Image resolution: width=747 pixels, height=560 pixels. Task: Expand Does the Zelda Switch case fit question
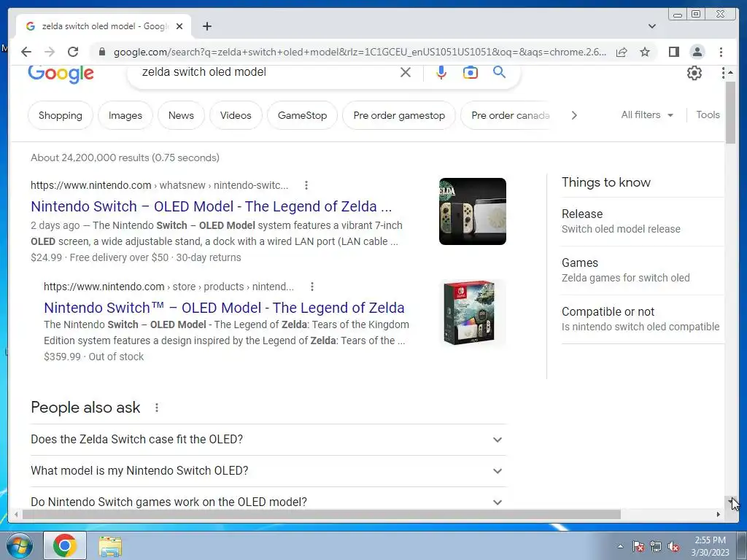pyautogui.click(x=268, y=440)
